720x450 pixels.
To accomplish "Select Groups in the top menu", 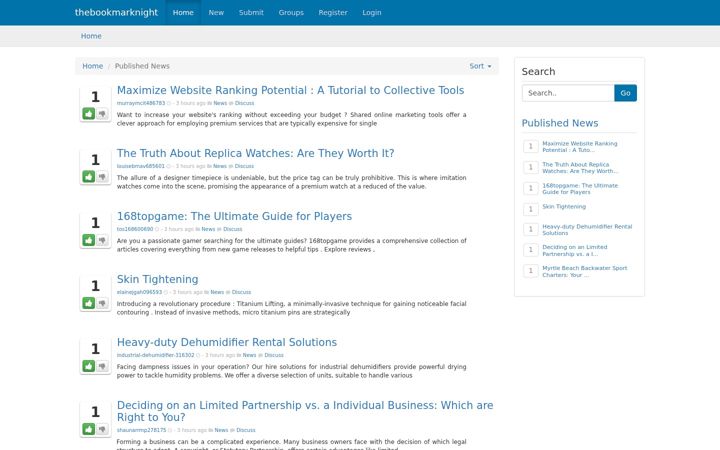I will pyautogui.click(x=291, y=12).
